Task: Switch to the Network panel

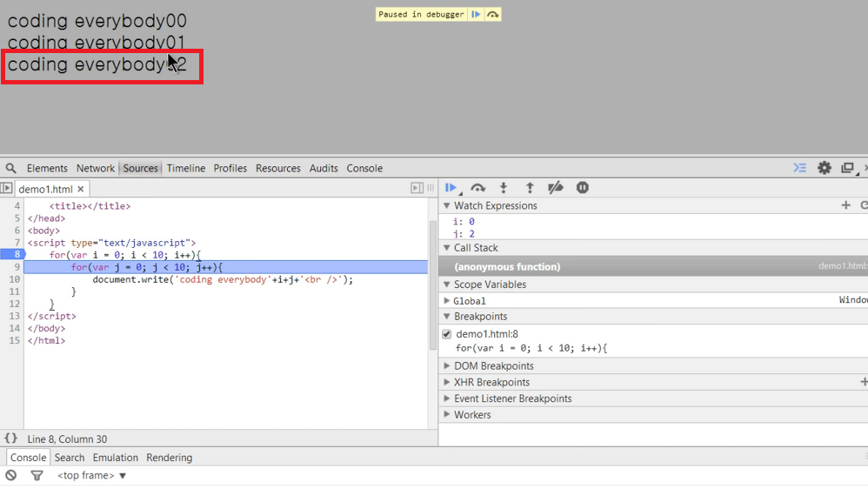Action: [95, 168]
